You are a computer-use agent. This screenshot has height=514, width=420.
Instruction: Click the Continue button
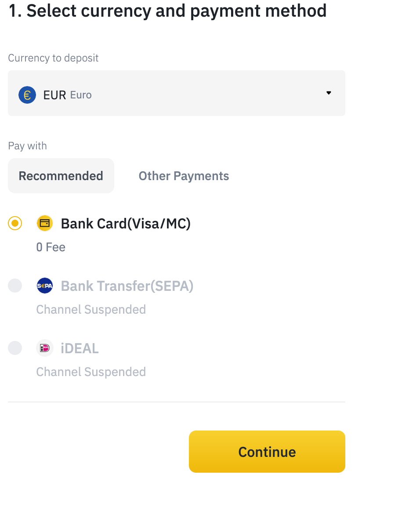267,452
